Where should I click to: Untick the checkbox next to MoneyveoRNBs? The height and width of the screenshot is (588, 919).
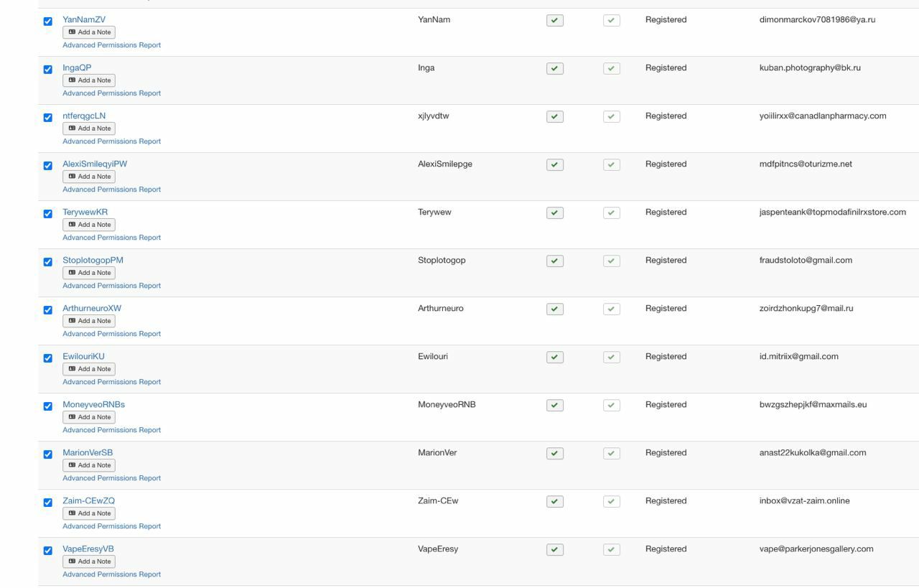48,406
